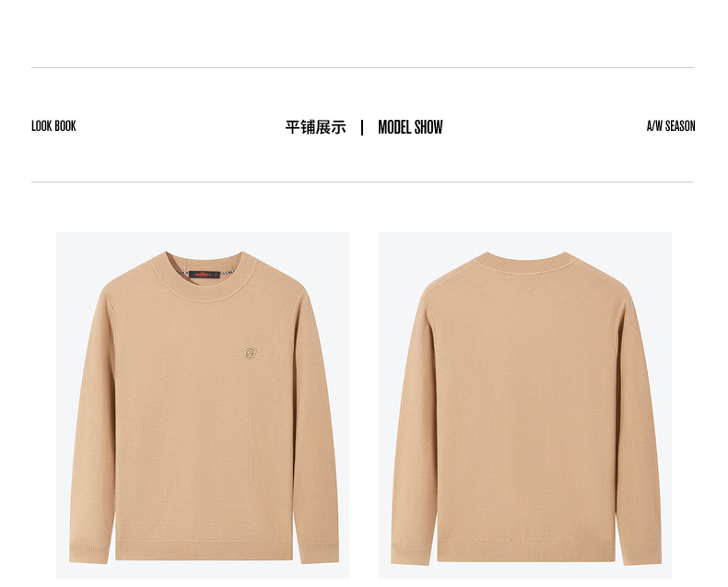728x587 pixels.
Task: Click the back sweater's left sleeve cuff
Action: pos(411,553)
